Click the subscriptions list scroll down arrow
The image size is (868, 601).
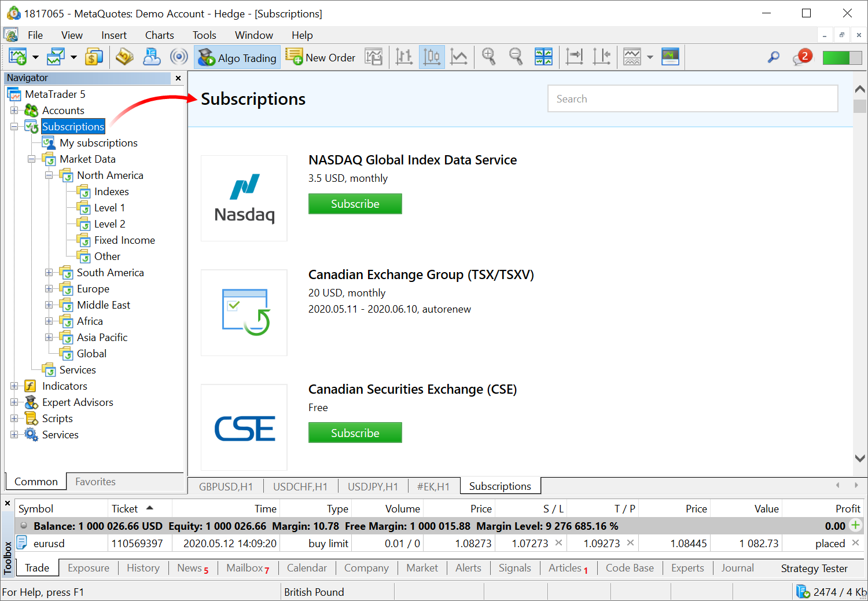point(860,458)
